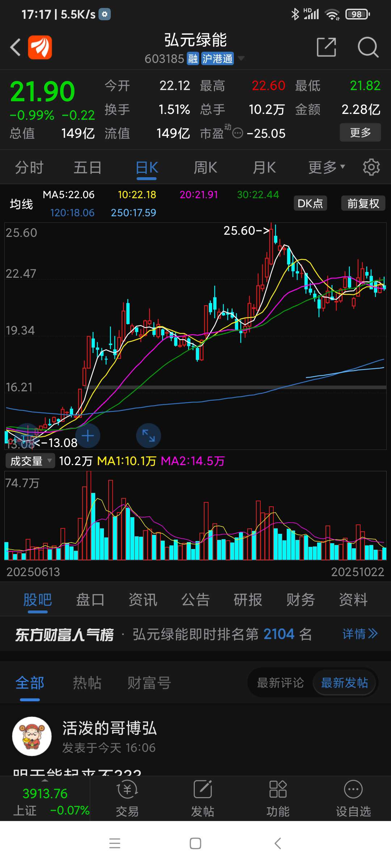Open the 功能 functions grid icon
This screenshot has width=391, height=868.
pyautogui.click(x=278, y=789)
